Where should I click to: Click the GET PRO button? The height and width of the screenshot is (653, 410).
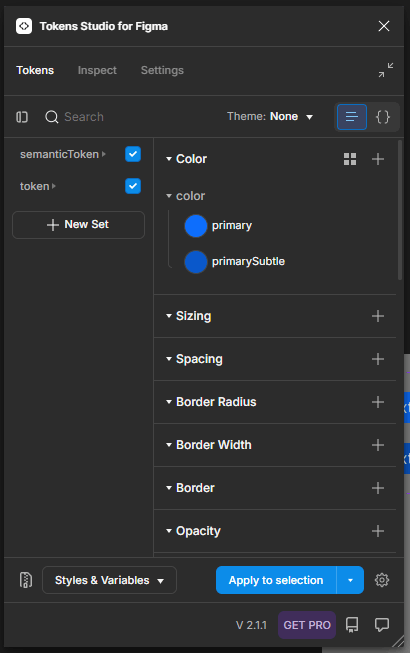tap(307, 626)
